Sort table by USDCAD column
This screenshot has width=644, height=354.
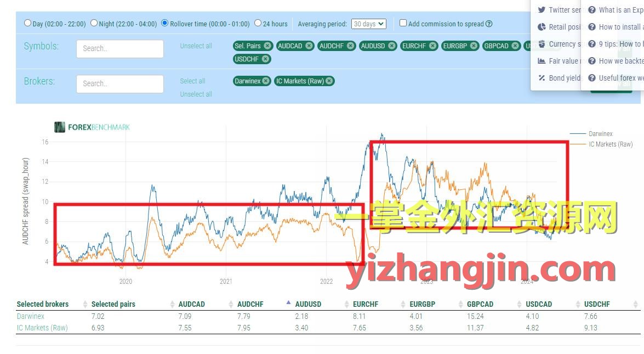tap(539, 304)
